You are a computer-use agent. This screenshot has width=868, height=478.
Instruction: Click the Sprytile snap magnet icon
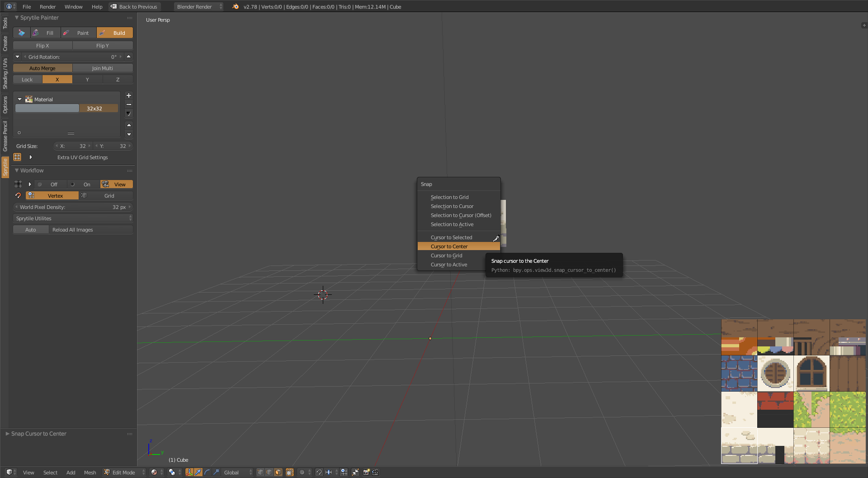18,196
